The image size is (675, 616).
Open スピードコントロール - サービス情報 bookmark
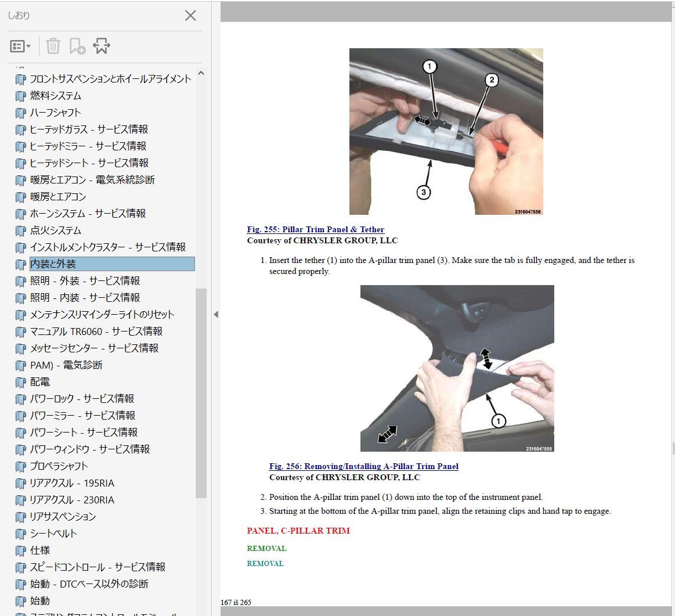click(x=98, y=567)
